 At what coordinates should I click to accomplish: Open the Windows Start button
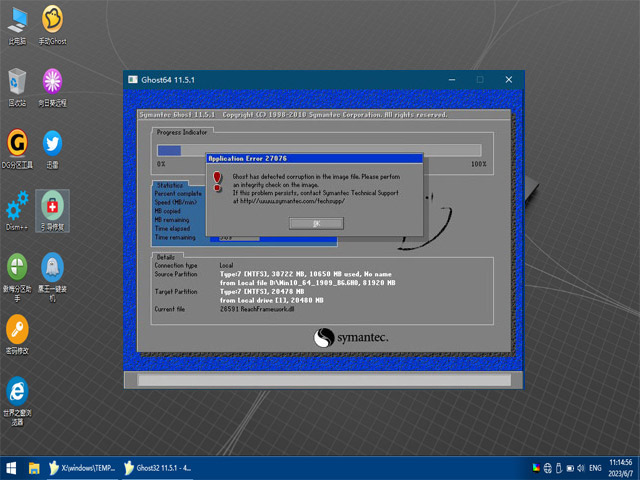coord(11,468)
